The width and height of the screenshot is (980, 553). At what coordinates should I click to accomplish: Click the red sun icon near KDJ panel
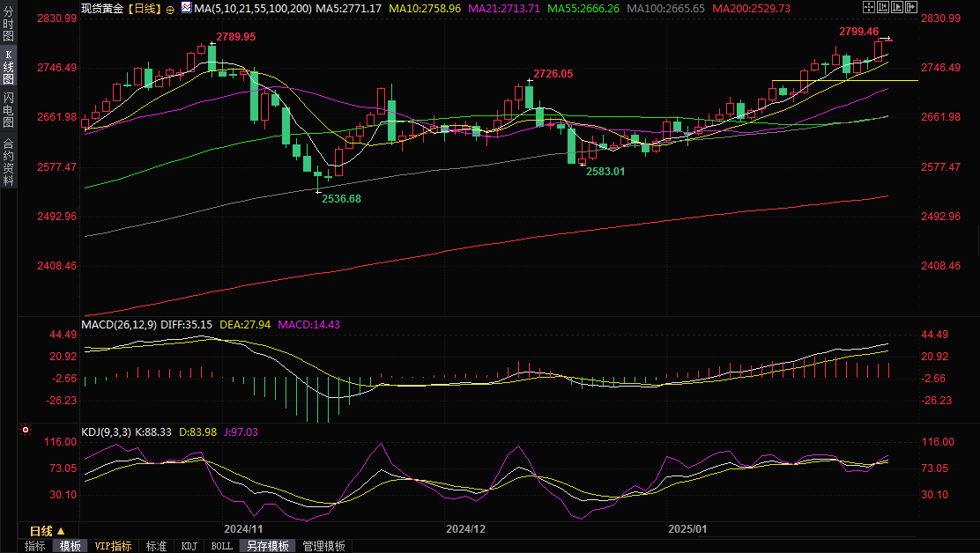pos(25,431)
